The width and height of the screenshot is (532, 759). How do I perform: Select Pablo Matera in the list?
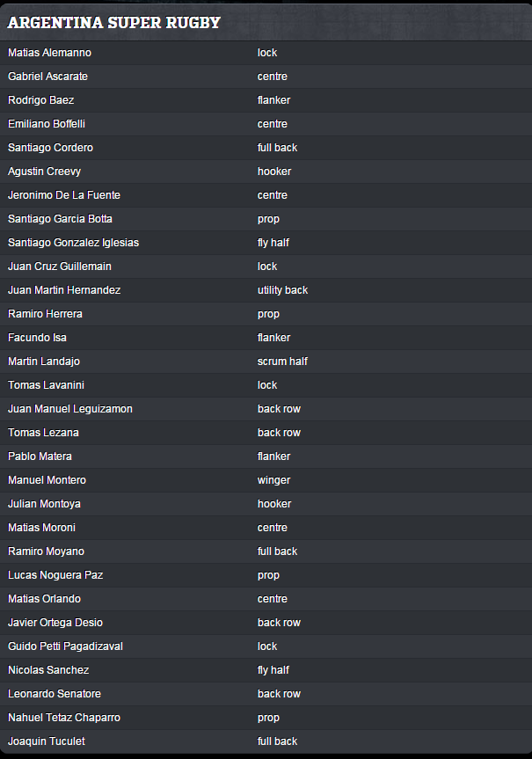40,456
